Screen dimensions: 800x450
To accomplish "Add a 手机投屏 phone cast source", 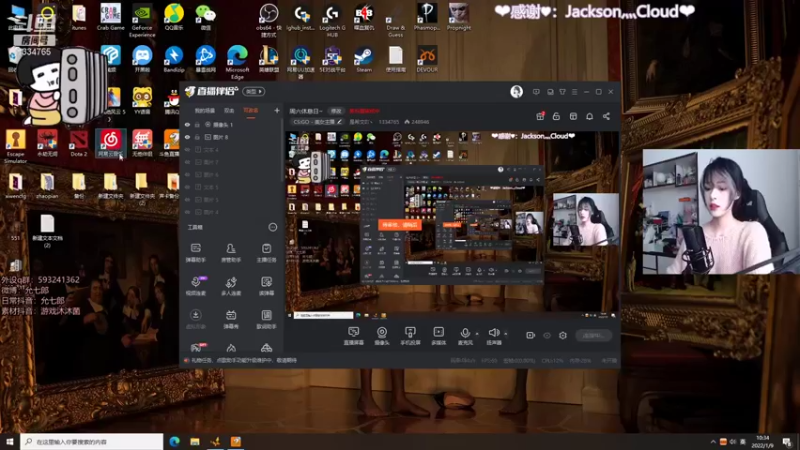I will click(410, 336).
